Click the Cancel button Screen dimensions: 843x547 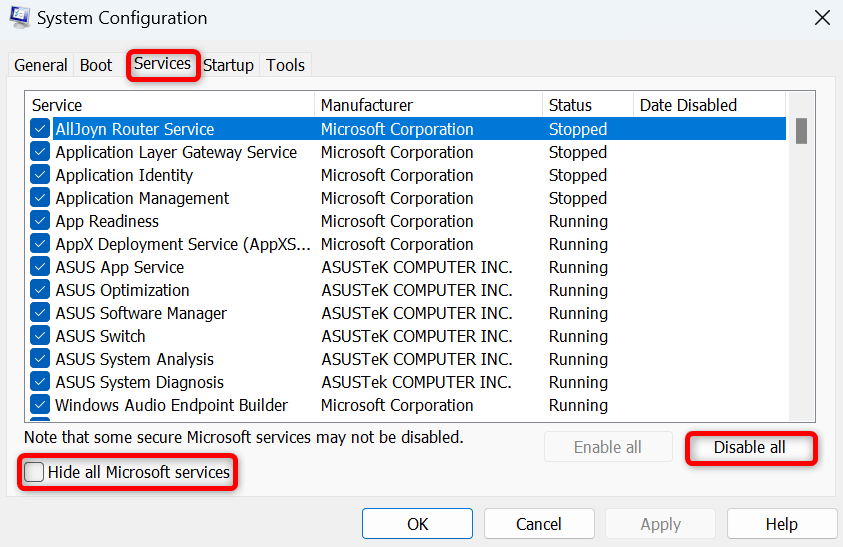tap(539, 524)
